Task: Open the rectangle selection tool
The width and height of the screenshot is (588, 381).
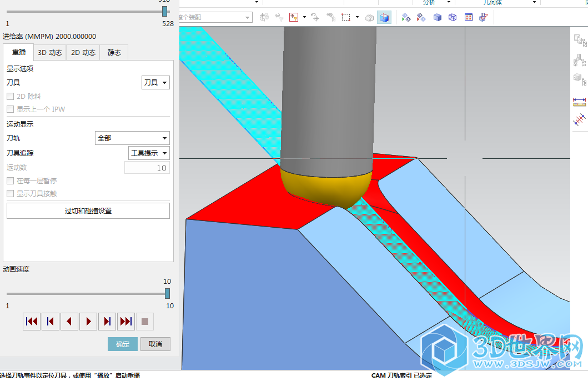Action: tap(346, 17)
